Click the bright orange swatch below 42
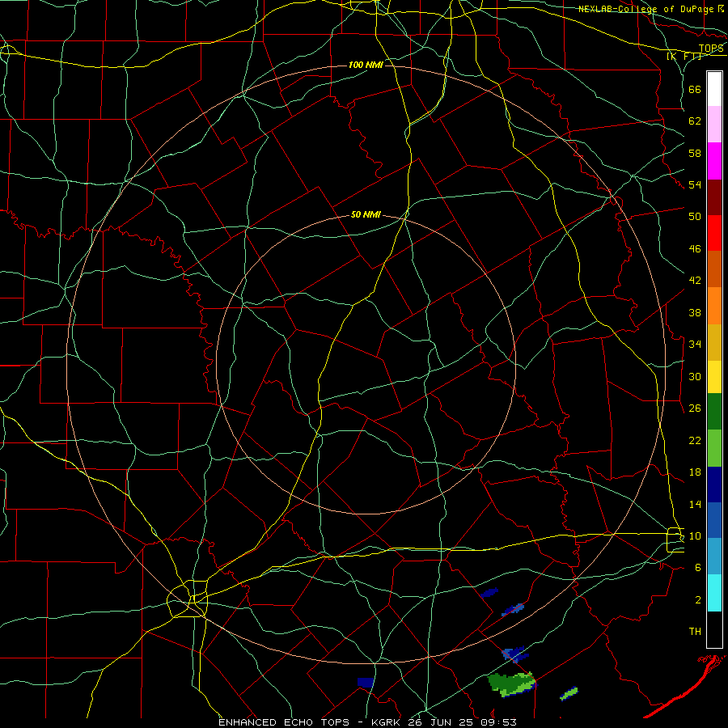Screen dimensions: 728x728 coord(714,306)
